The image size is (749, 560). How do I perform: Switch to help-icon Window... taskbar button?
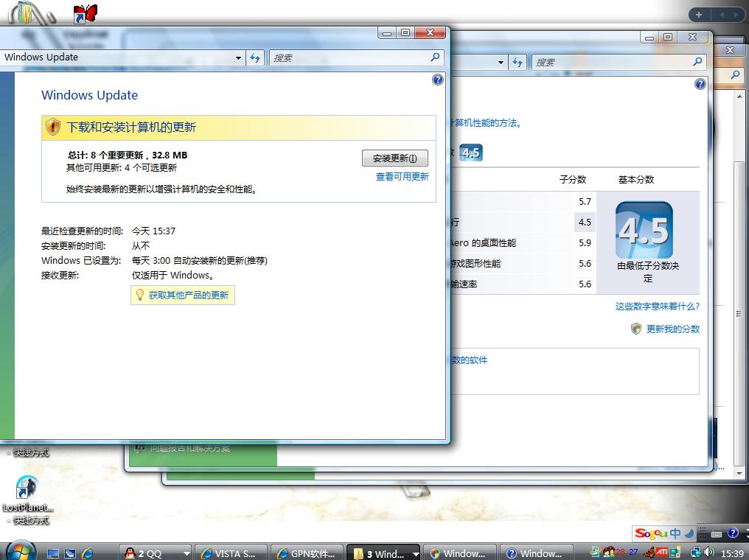pyautogui.click(x=537, y=553)
